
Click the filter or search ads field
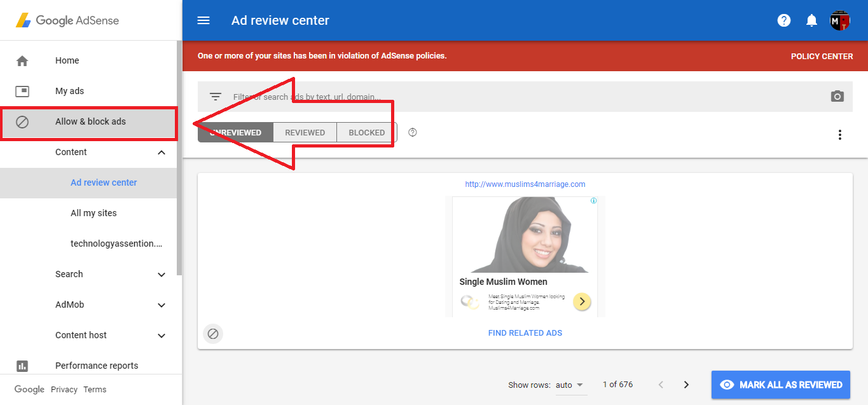(x=525, y=97)
